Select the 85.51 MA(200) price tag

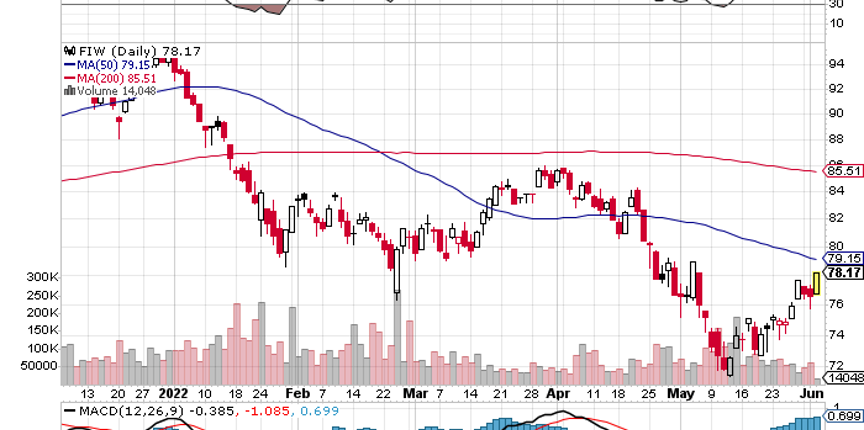(843, 171)
